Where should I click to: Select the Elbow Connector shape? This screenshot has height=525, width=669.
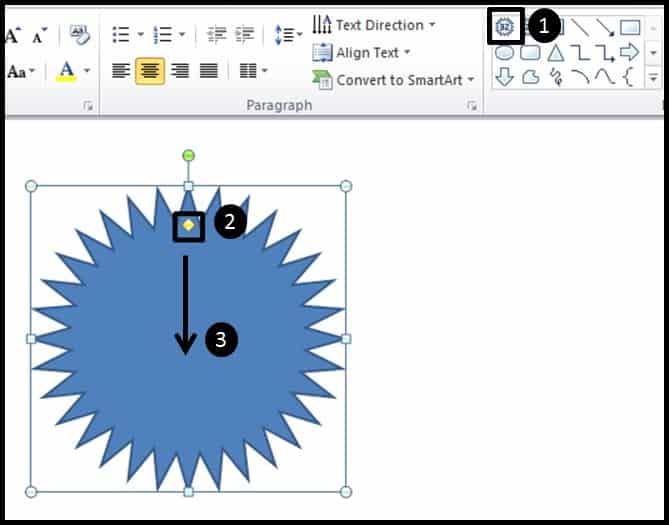point(580,53)
